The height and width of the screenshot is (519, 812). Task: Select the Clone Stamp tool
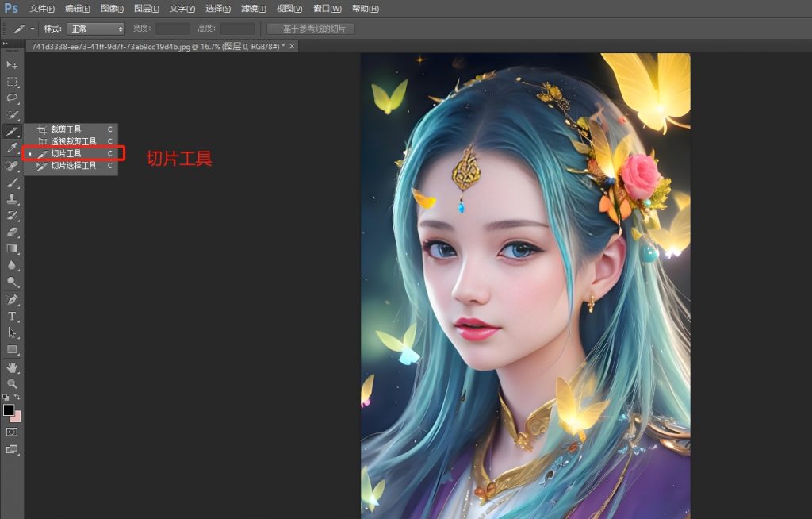[12, 199]
